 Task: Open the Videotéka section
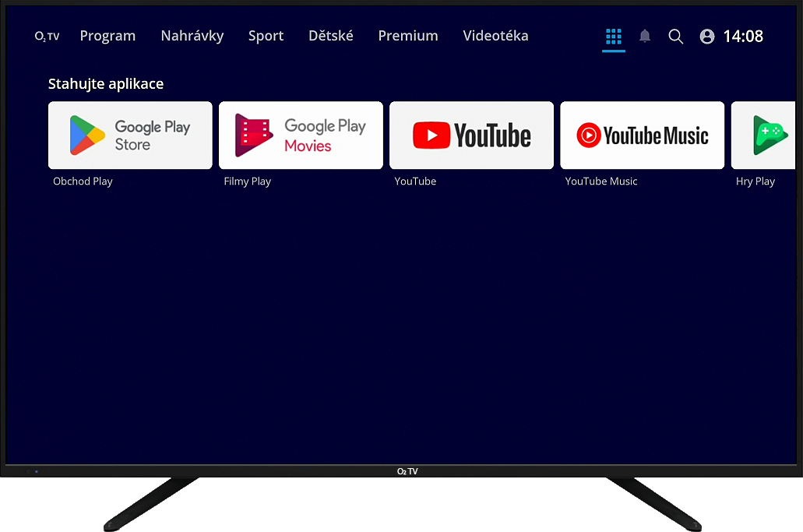pos(495,36)
